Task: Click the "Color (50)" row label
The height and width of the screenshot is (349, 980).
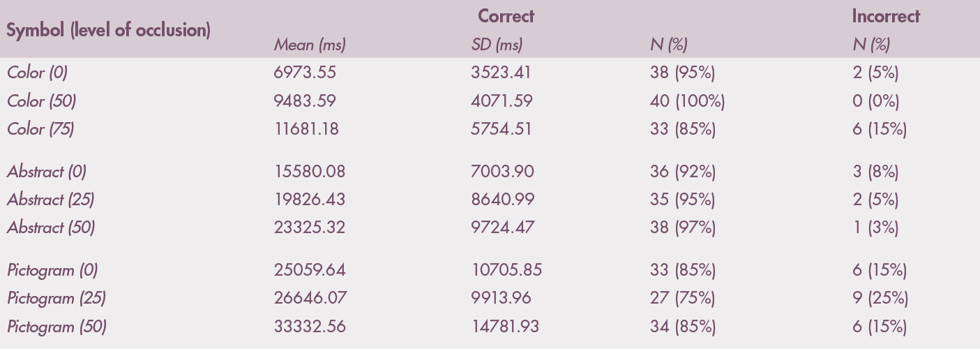Action: pos(42,101)
